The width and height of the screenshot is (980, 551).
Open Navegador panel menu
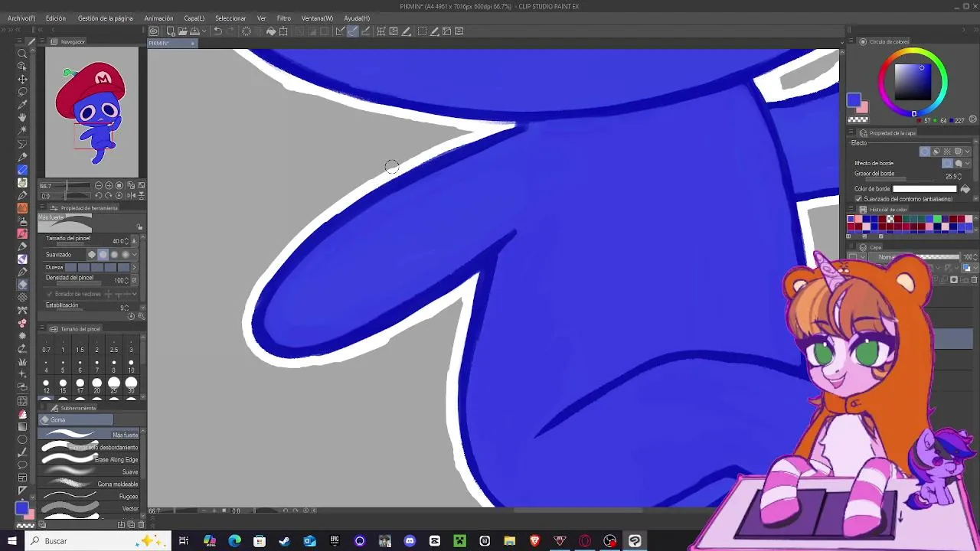click(x=43, y=42)
